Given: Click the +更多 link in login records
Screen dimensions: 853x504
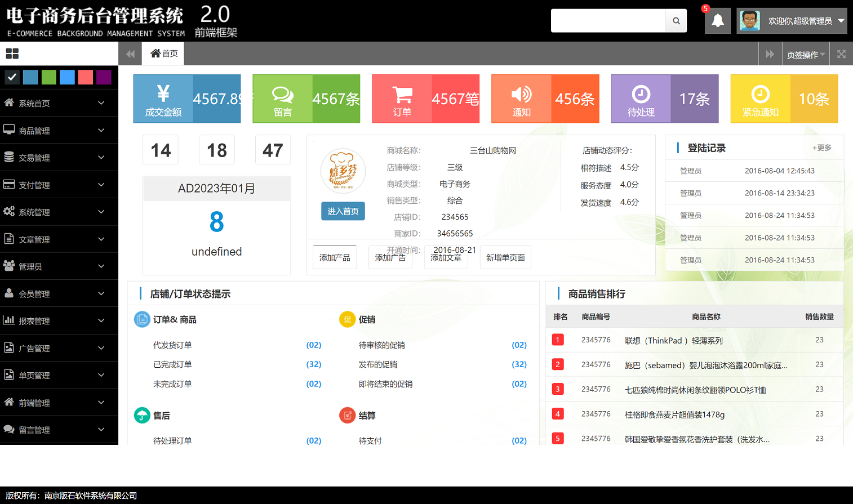Looking at the screenshot, I should (821, 148).
